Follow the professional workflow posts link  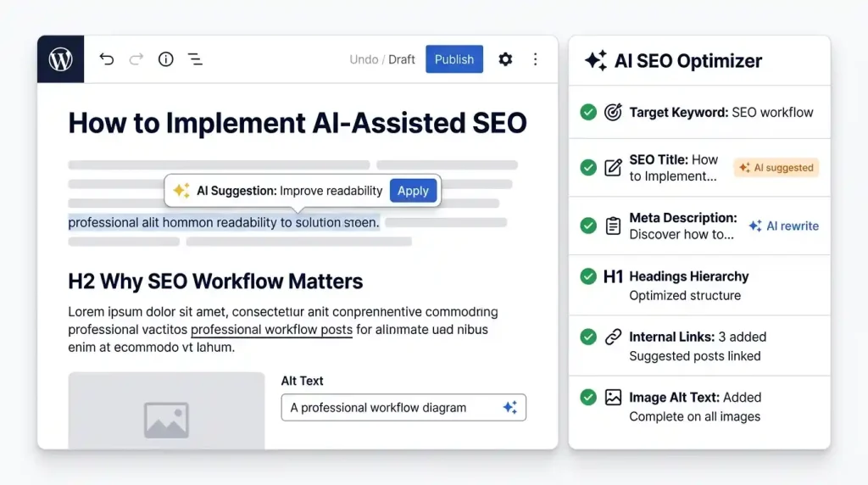[x=271, y=330]
